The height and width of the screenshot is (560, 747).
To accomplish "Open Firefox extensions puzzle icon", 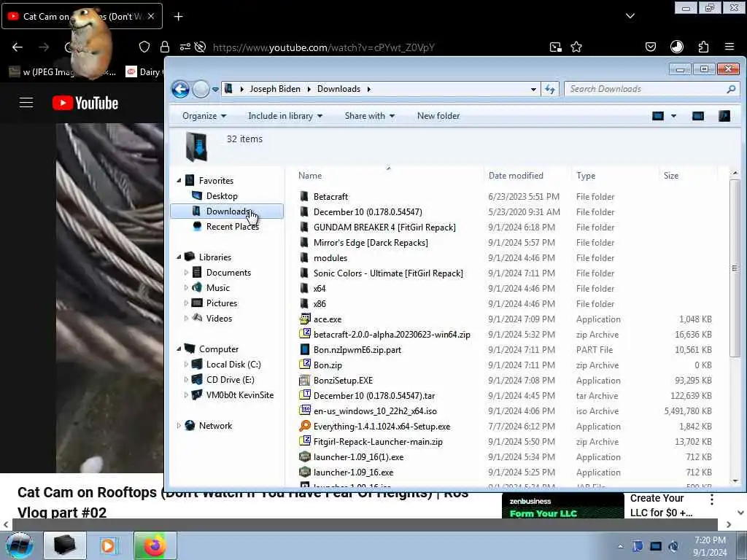I will click(x=703, y=47).
